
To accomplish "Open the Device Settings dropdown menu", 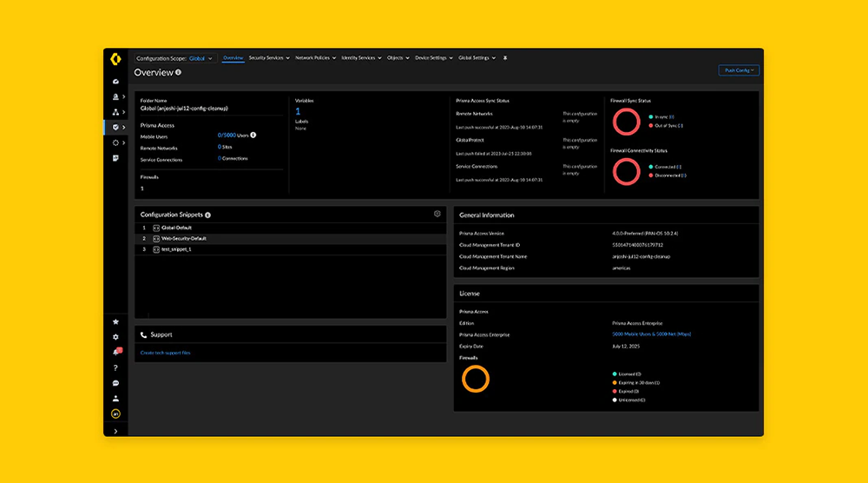I will coord(434,57).
